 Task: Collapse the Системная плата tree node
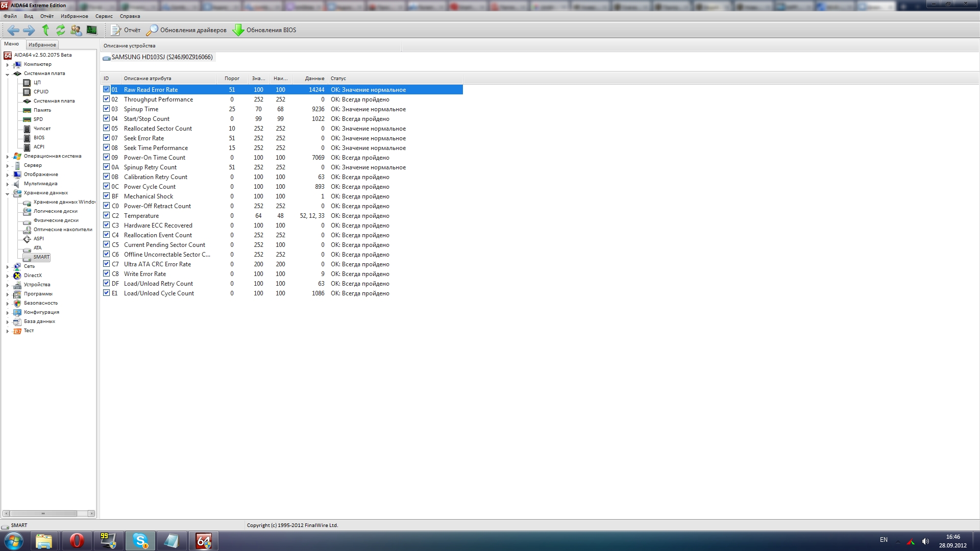[x=7, y=74]
